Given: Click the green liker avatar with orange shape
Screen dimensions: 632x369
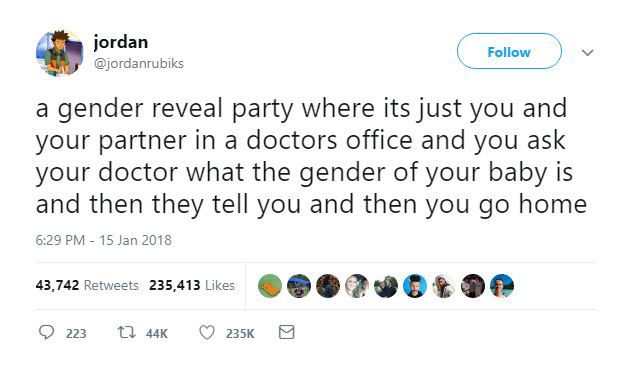Looking at the screenshot, I should [x=270, y=286].
